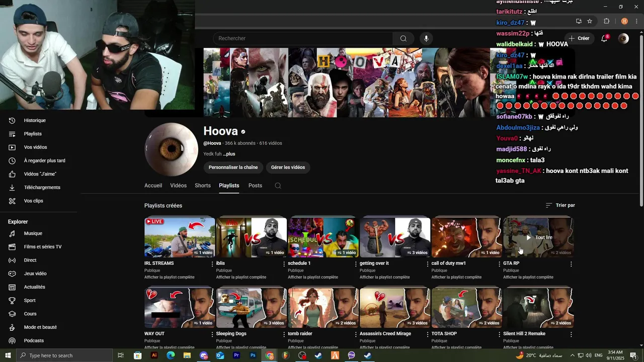Open À regarder plus tard list
The height and width of the screenshot is (362, 644).
coord(45,160)
